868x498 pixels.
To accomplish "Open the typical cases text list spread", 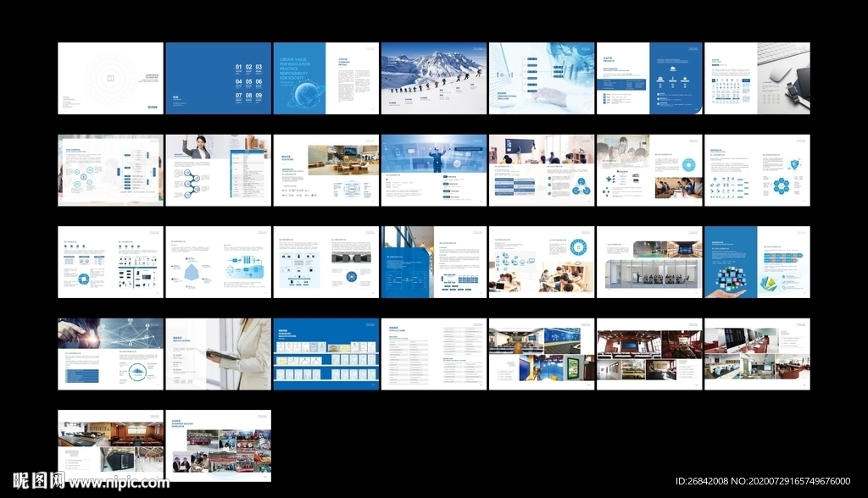I will (x=434, y=353).
